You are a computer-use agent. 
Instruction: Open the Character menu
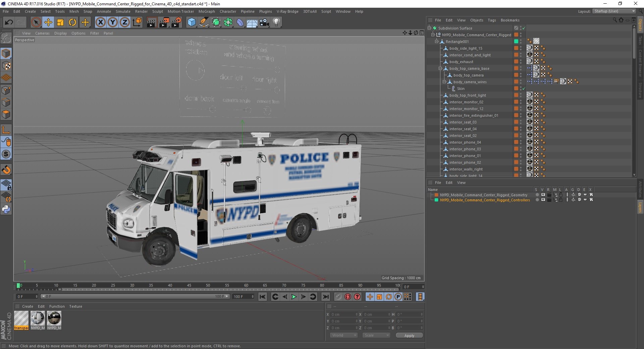tap(228, 11)
